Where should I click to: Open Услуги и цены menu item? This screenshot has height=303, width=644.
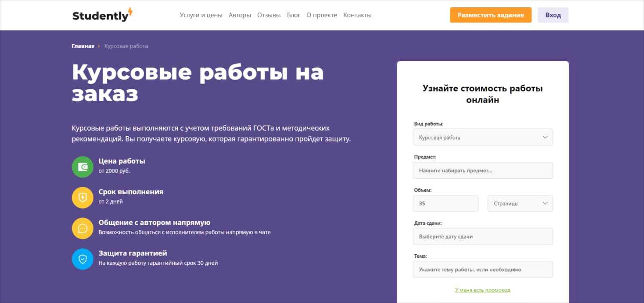coord(201,15)
